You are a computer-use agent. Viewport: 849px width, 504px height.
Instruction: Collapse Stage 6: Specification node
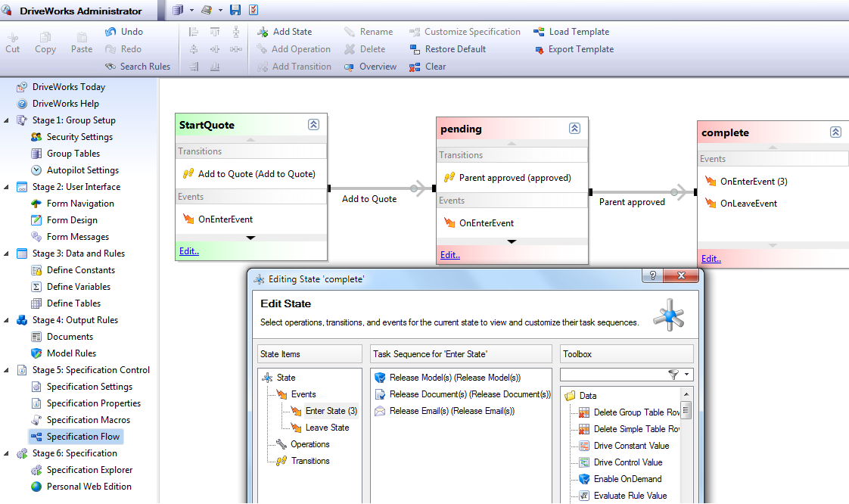tap(7, 453)
